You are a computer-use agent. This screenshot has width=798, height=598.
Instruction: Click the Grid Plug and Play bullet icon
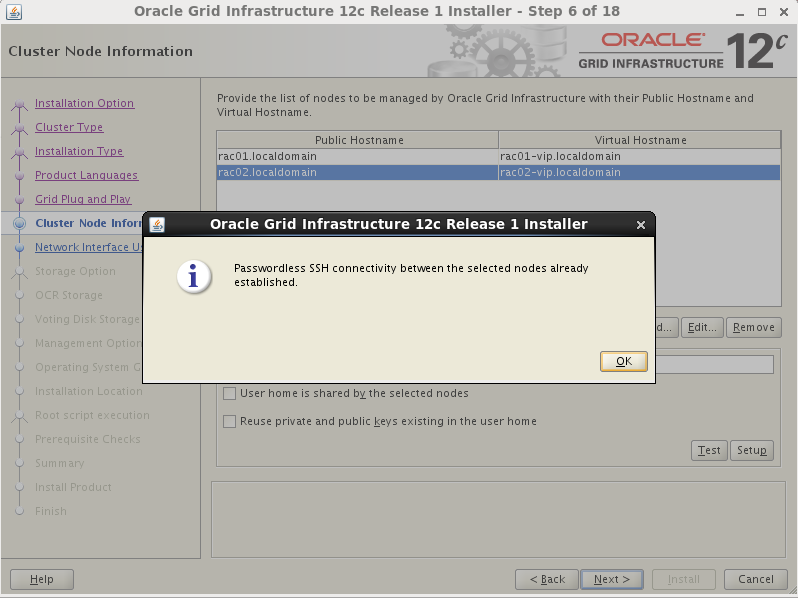coord(19,200)
